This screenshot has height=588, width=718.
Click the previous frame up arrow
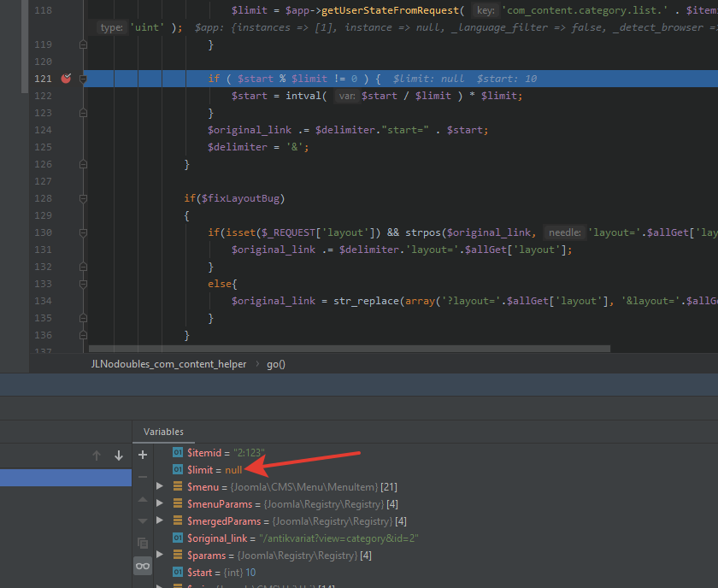click(x=96, y=456)
